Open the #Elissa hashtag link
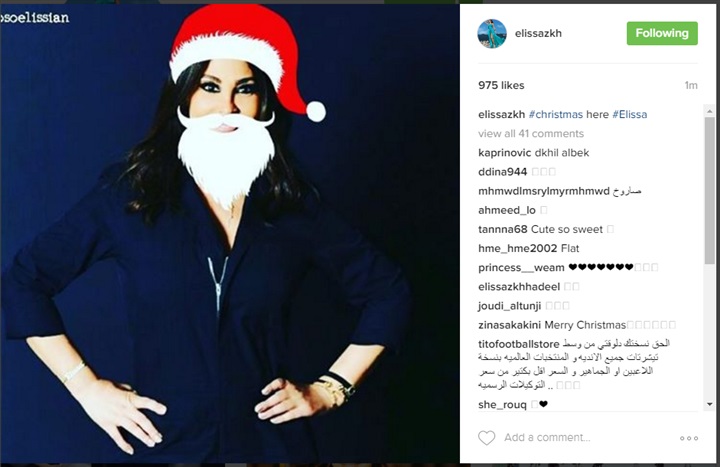Image resolution: width=720 pixels, height=467 pixels. [630, 114]
